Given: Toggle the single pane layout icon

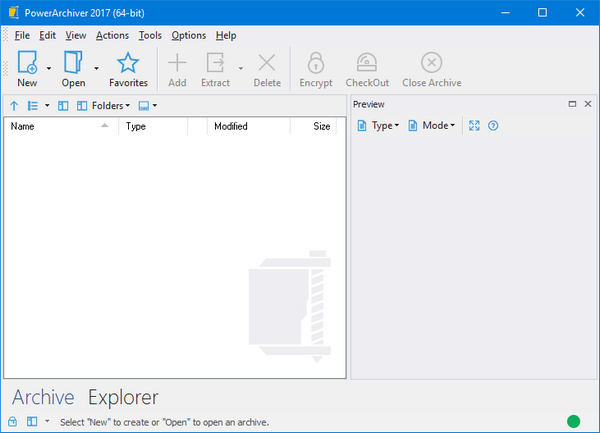Looking at the screenshot, I should point(63,106).
